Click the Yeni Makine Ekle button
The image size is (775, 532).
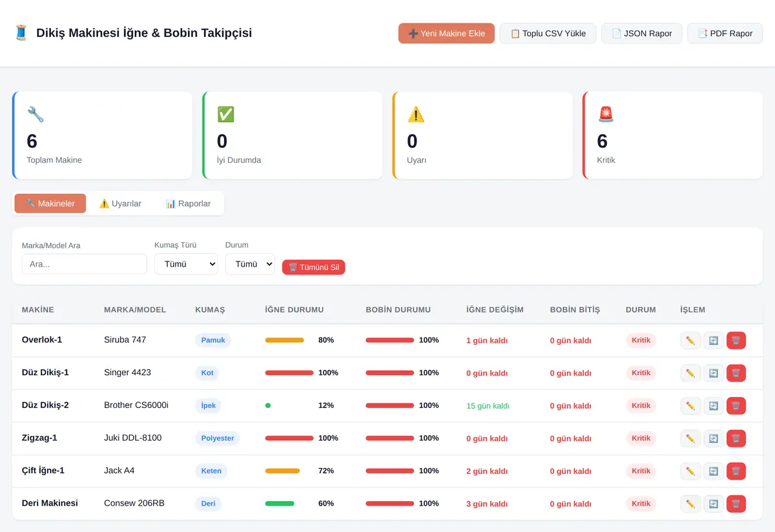[x=446, y=34]
